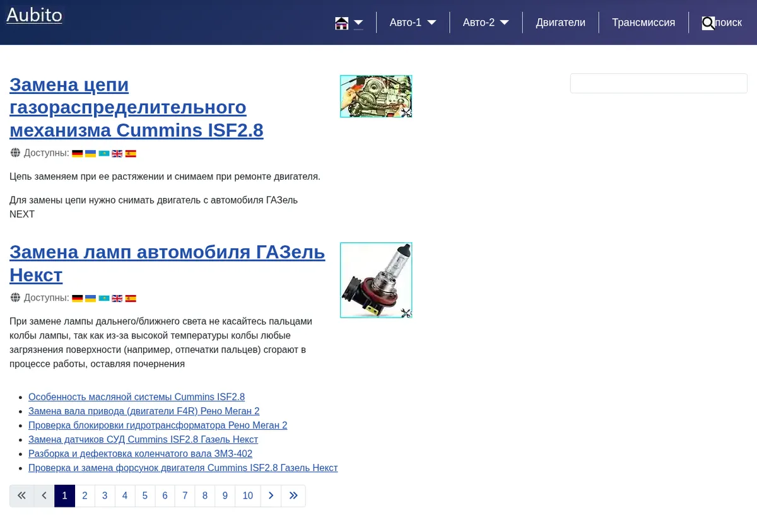Click the search magnifier icon
The height and width of the screenshot is (532, 757).
pyautogui.click(x=708, y=23)
